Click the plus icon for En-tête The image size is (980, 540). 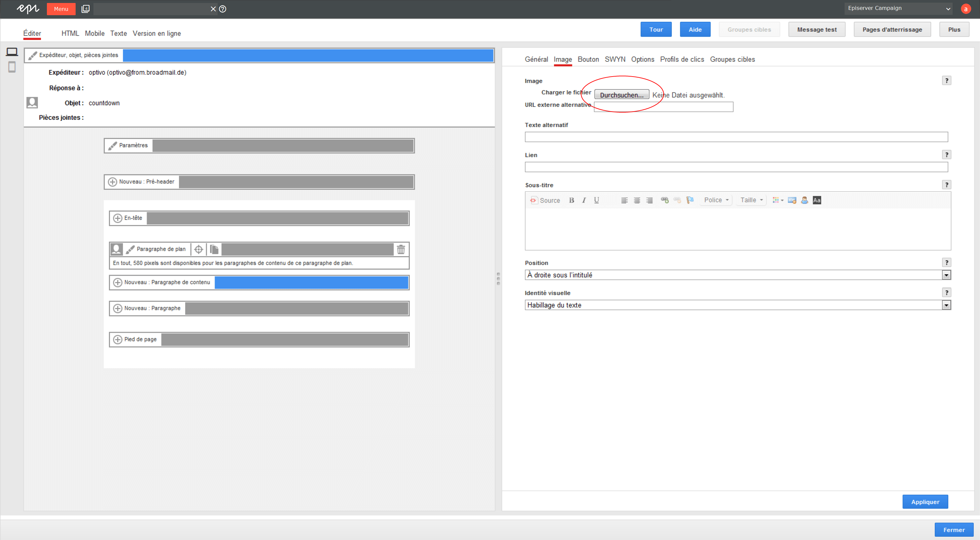click(x=118, y=218)
